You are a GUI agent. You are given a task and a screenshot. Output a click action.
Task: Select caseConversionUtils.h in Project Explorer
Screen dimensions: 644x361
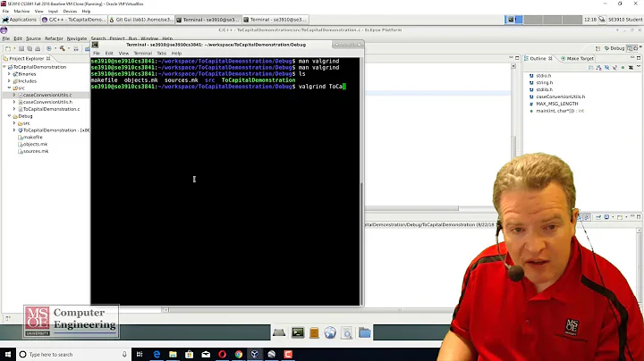pyautogui.click(x=47, y=102)
